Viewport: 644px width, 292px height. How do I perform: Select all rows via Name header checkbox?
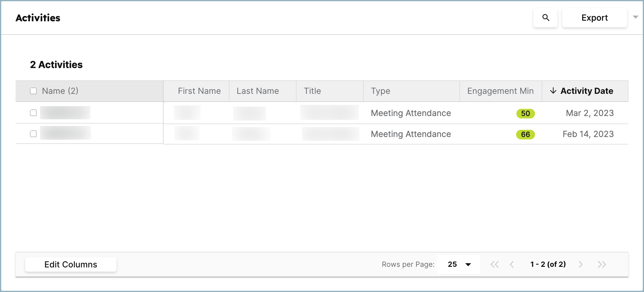[33, 91]
